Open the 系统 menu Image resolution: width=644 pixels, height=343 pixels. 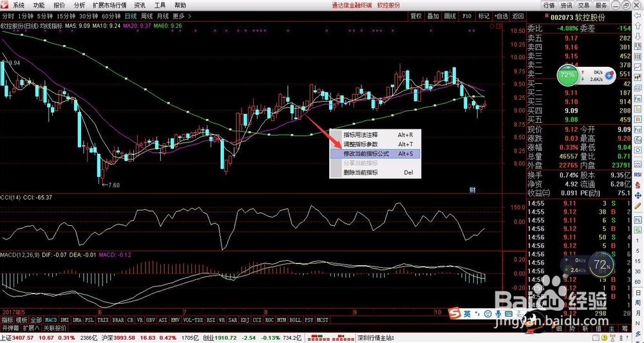pyautogui.click(x=19, y=5)
